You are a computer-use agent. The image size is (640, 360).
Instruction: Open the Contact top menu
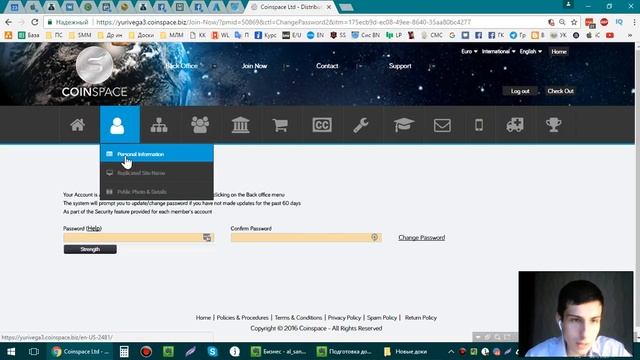(x=327, y=66)
